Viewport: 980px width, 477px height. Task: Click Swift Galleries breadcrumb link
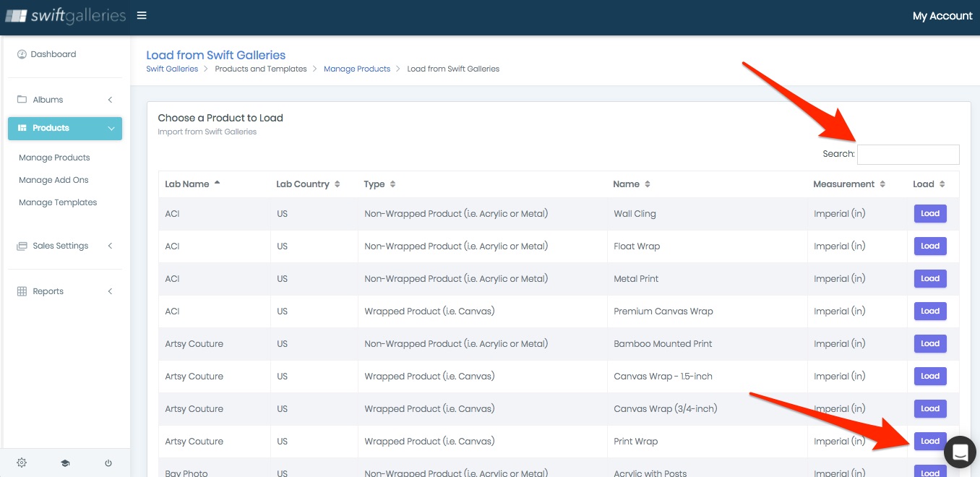(172, 69)
